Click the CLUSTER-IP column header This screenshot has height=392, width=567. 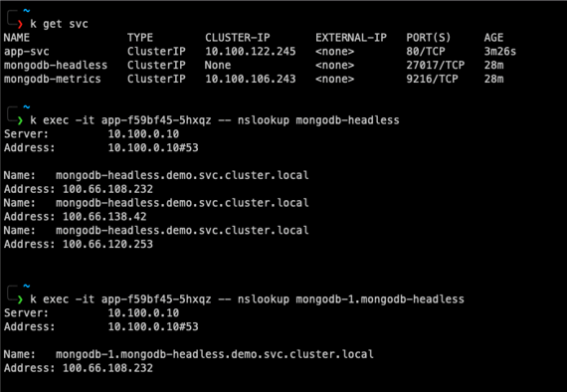(237, 38)
